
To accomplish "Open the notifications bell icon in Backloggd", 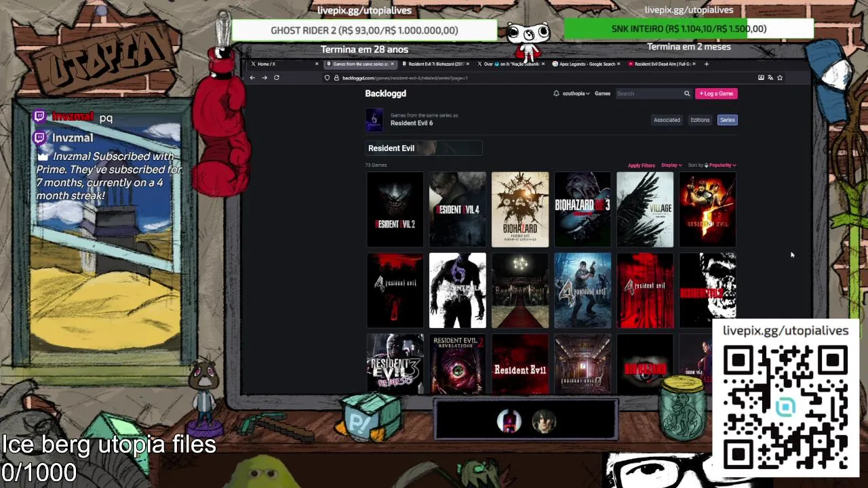I will (556, 94).
